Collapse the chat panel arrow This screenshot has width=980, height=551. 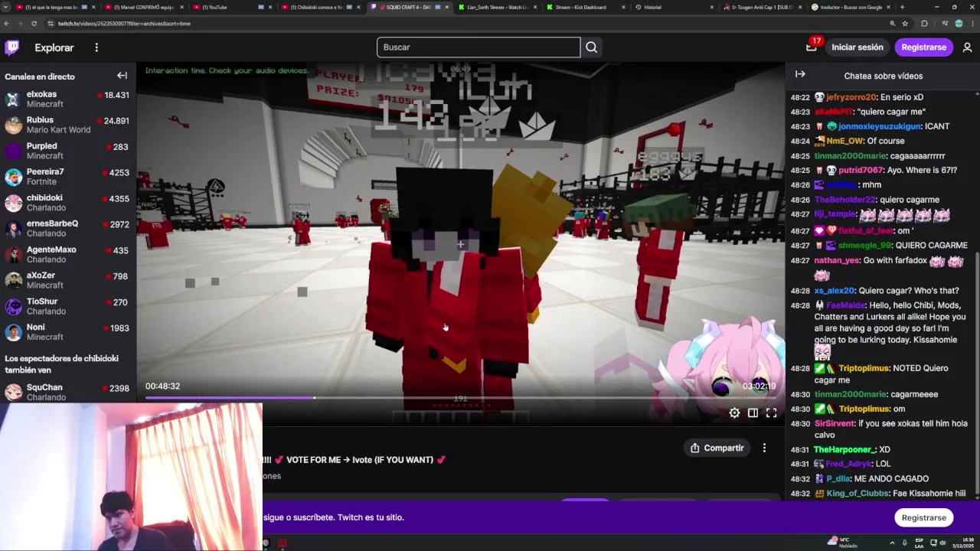tap(800, 74)
